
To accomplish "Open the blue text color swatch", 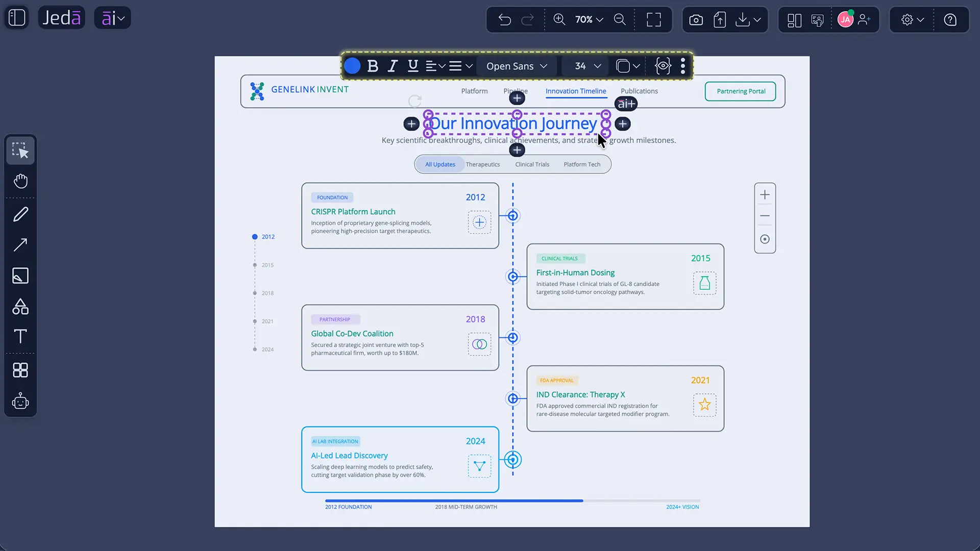I will click(x=352, y=66).
